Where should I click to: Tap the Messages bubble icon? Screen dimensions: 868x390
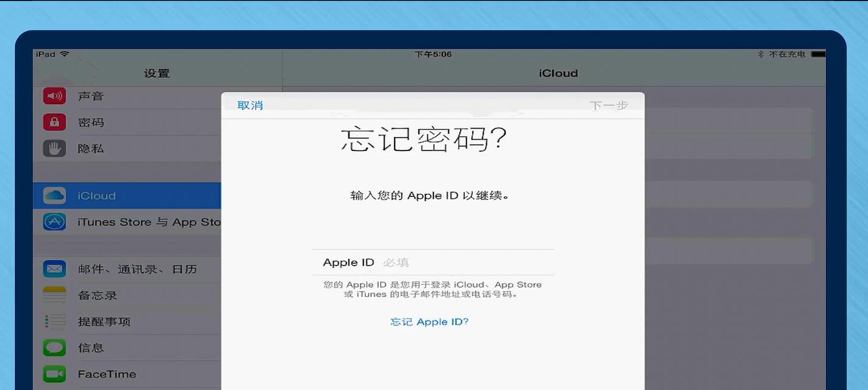(x=54, y=347)
